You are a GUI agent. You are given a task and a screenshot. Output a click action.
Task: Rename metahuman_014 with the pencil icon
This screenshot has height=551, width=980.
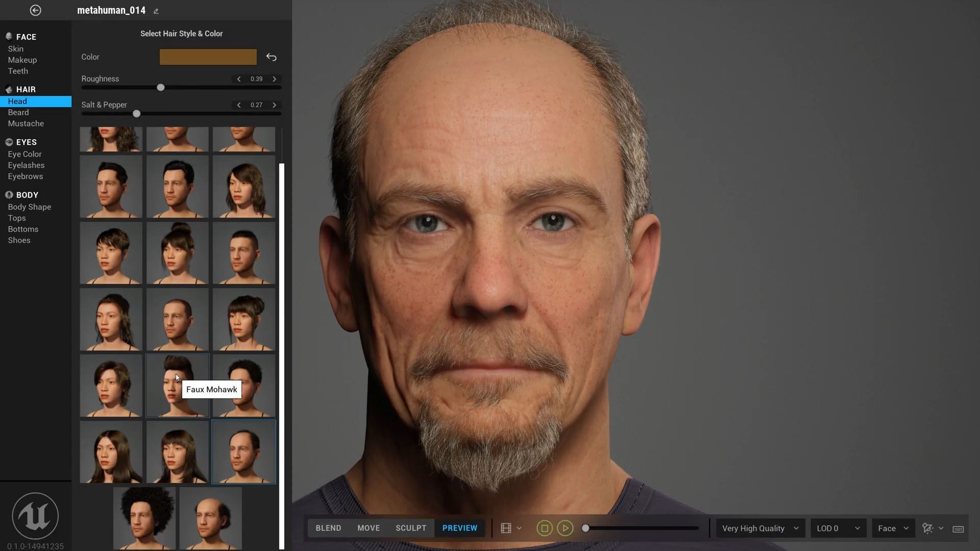click(x=156, y=11)
